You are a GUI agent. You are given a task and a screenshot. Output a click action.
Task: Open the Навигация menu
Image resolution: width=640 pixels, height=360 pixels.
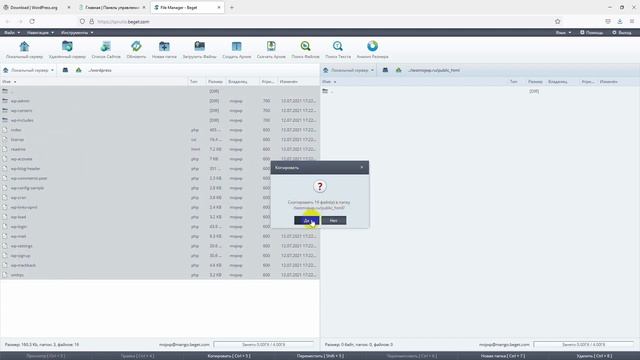(40, 32)
